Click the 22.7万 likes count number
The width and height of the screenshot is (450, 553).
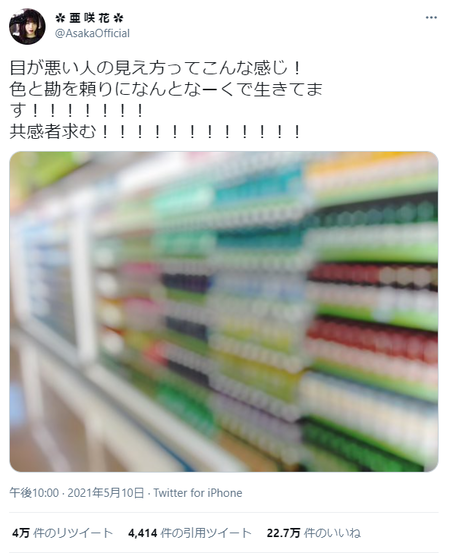pos(283,533)
